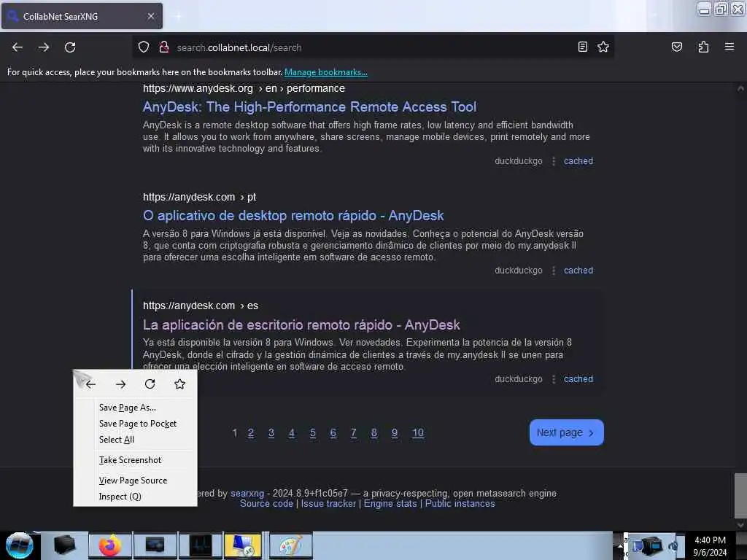
Task: Choose Take Screenshot in context menu
Action: coord(135,460)
